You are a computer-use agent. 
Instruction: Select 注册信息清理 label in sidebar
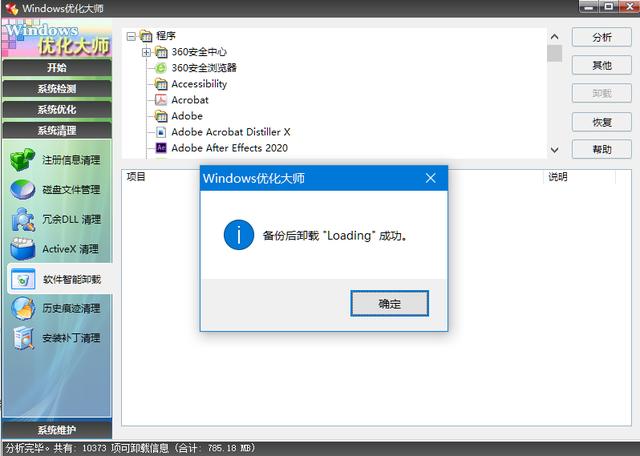click(x=71, y=160)
